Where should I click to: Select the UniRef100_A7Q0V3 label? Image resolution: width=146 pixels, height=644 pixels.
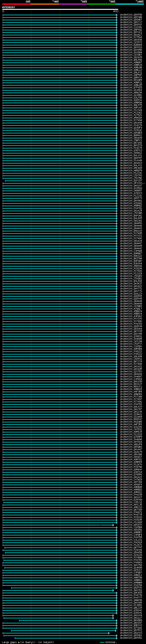point(131,193)
